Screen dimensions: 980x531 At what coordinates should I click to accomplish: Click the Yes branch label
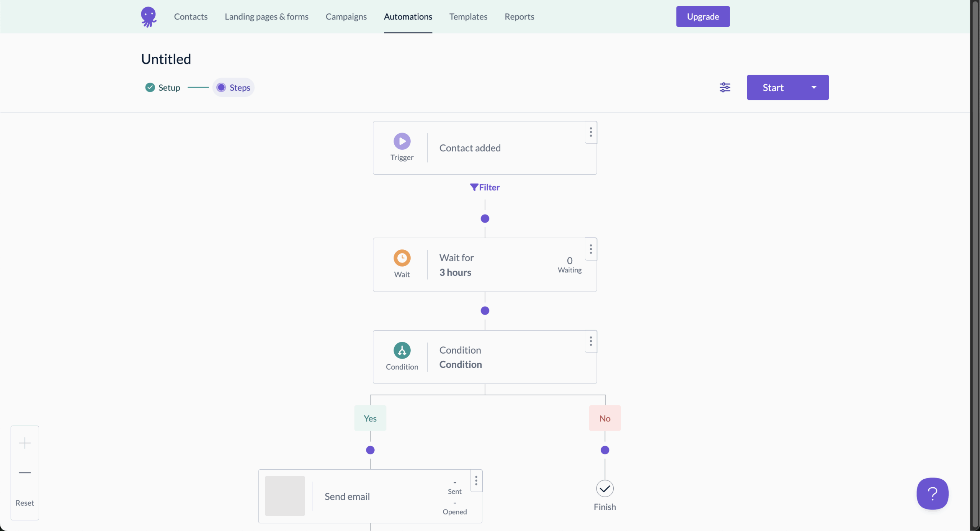point(370,418)
